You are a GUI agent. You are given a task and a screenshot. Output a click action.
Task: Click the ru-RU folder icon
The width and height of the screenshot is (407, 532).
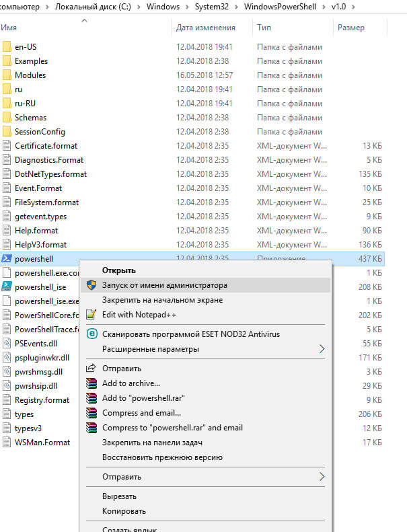pyautogui.click(x=7, y=104)
